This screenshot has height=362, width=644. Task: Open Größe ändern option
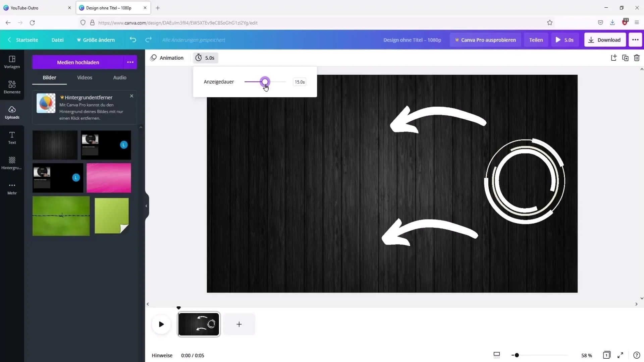96,40
